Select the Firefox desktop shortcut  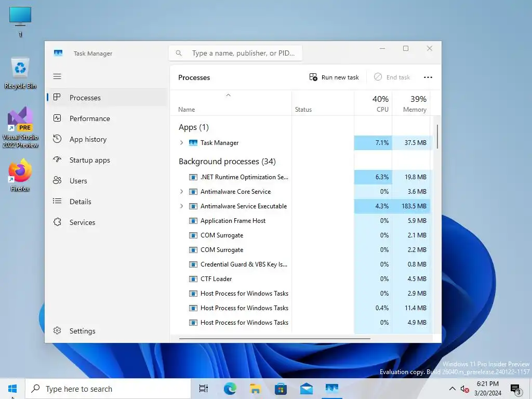tap(20, 176)
